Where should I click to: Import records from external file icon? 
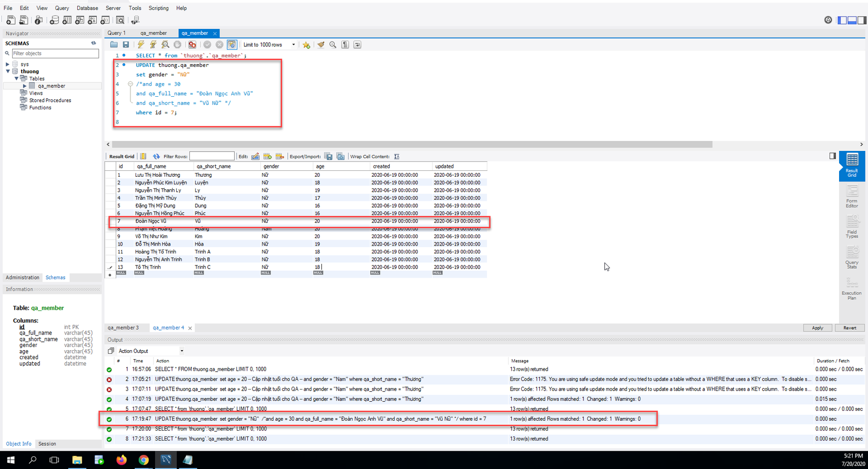tap(340, 156)
